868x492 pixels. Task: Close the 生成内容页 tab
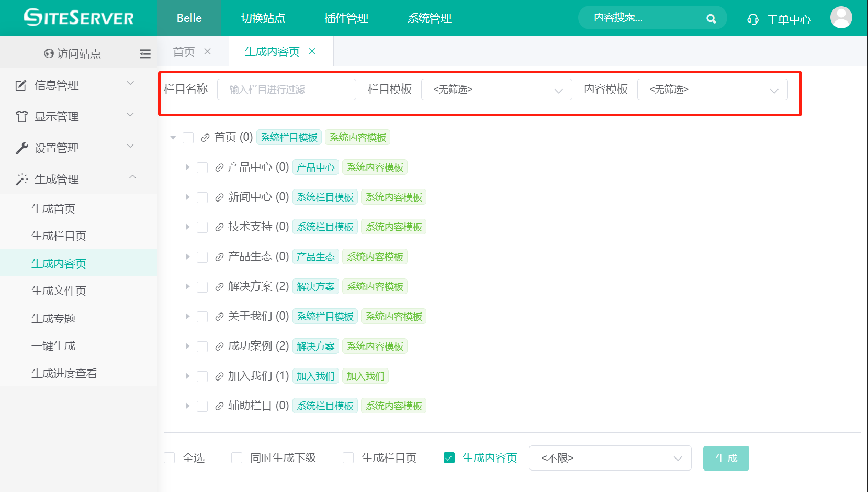click(x=312, y=51)
